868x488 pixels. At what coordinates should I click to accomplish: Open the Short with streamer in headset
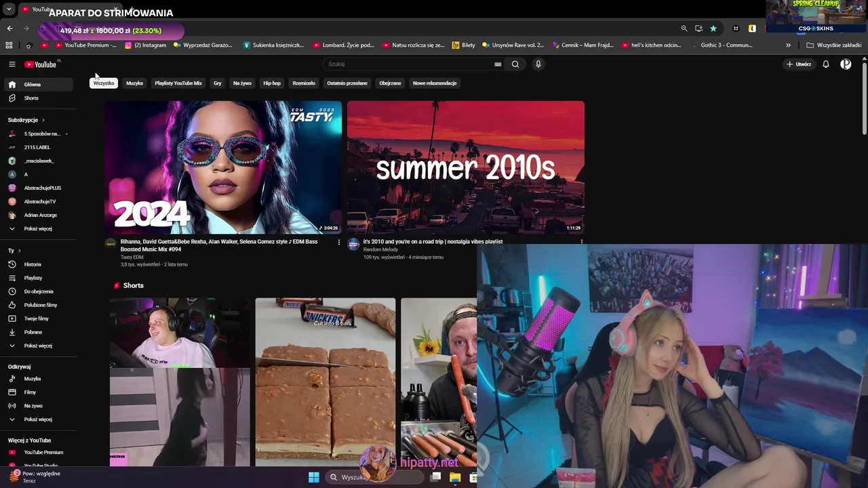pos(180,382)
